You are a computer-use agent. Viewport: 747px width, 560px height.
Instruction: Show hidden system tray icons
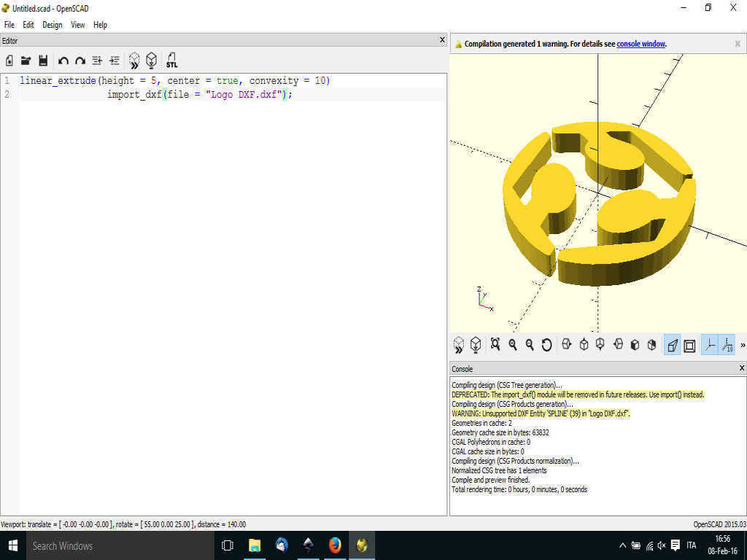tap(622, 545)
